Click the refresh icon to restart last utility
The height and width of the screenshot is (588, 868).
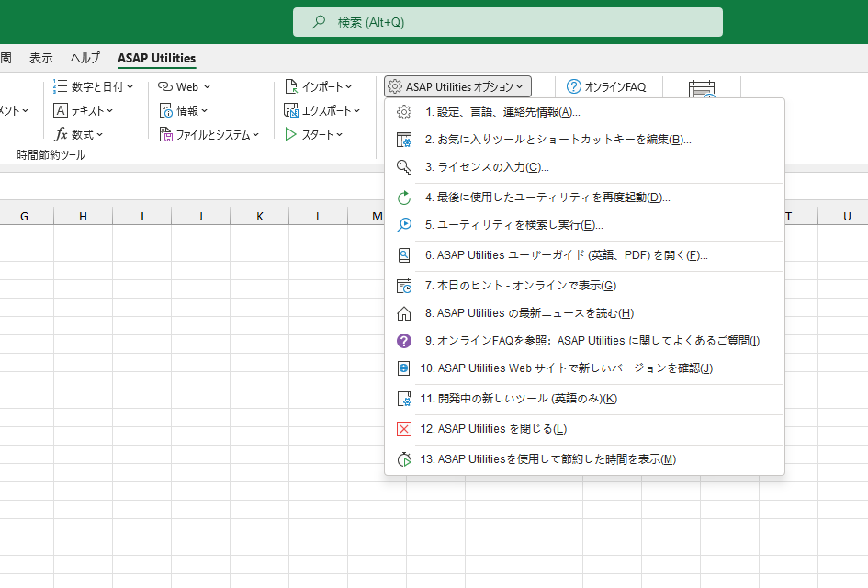403,197
